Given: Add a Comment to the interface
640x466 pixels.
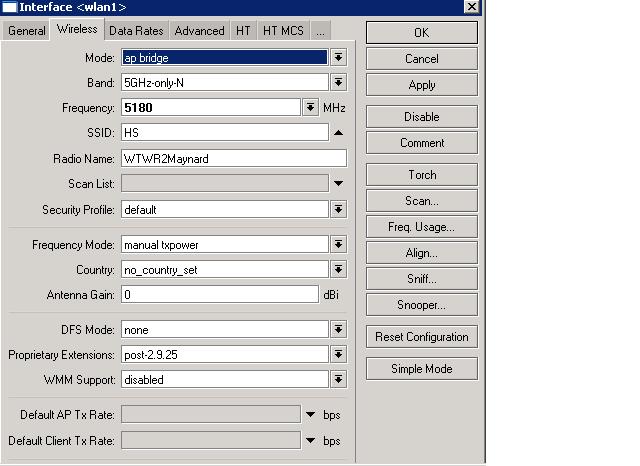Looking at the screenshot, I should coord(422,143).
